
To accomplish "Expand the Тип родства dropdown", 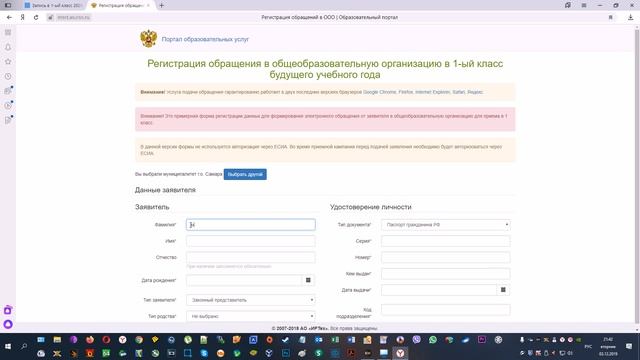I will (x=251, y=316).
